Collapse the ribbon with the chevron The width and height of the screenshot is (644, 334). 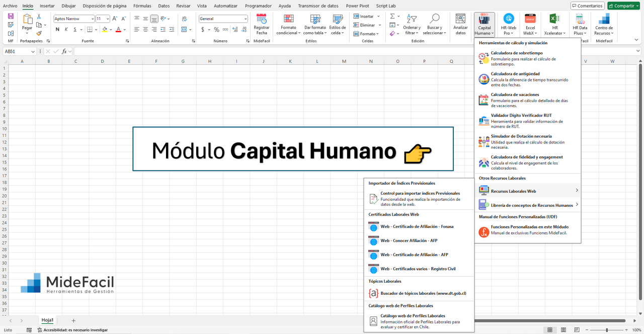click(636, 40)
